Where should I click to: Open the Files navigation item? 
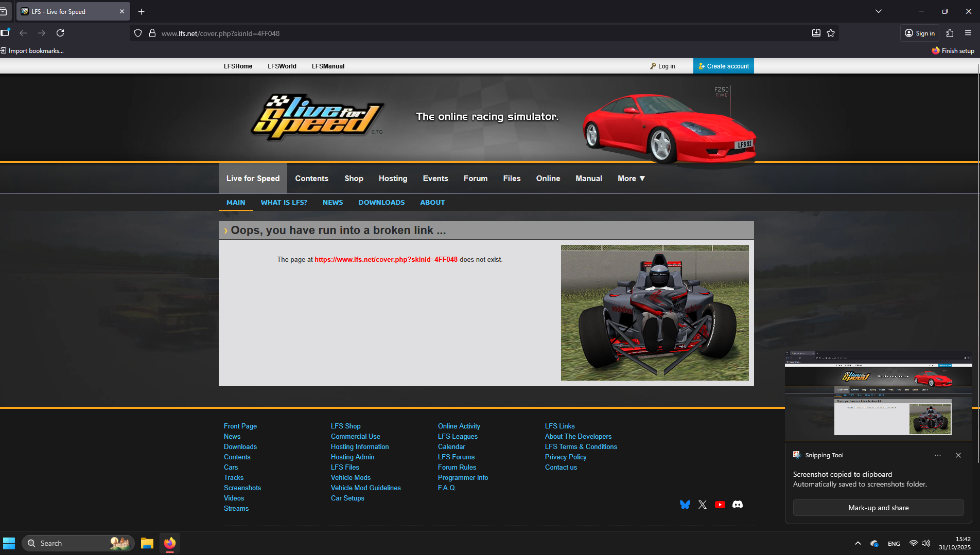[x=512, y=178]
